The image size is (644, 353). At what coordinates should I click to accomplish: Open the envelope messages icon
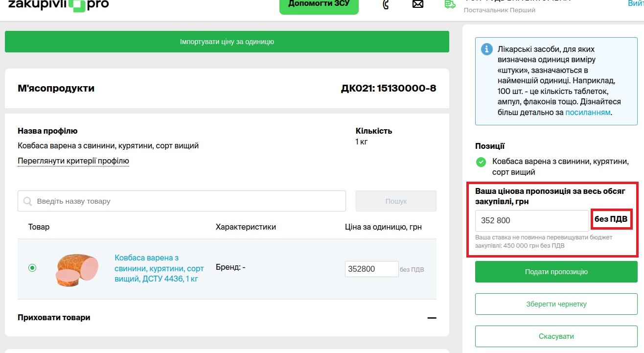pos(417,4)
